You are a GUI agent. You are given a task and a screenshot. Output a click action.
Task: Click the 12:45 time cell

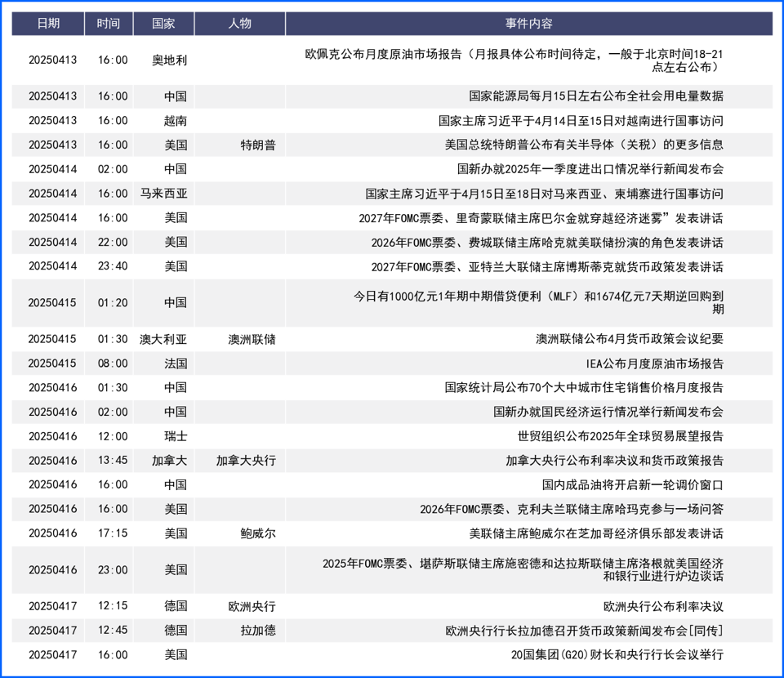click(113, 631)
